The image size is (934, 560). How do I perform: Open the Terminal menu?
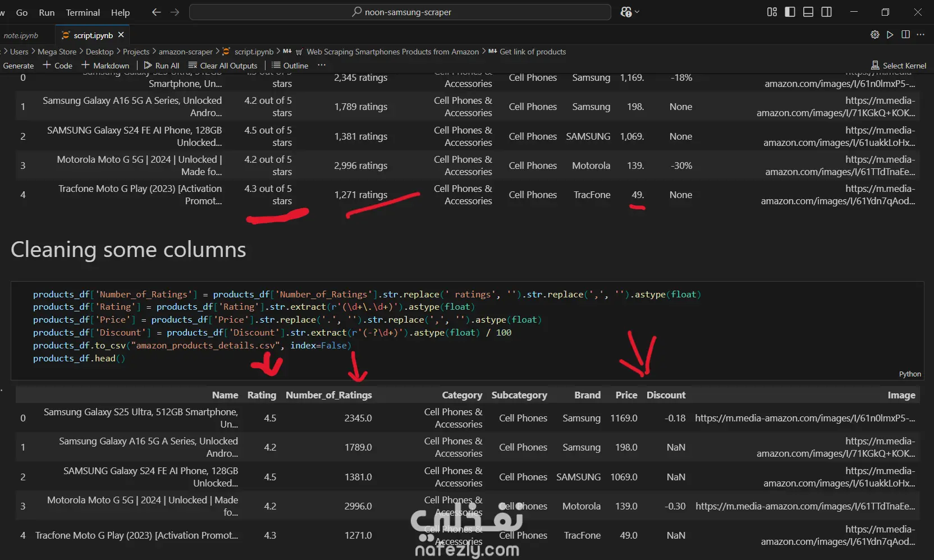[x=83, y=12]
